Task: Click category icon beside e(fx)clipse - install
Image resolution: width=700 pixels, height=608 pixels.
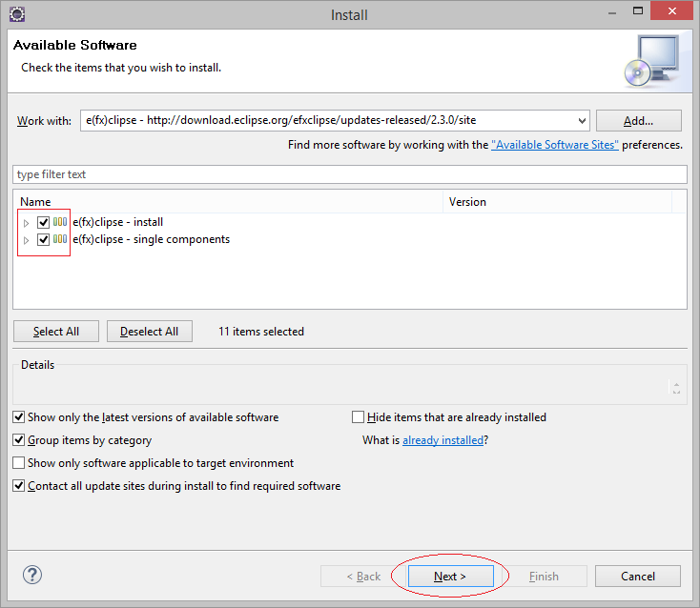Action: [60, 222]
